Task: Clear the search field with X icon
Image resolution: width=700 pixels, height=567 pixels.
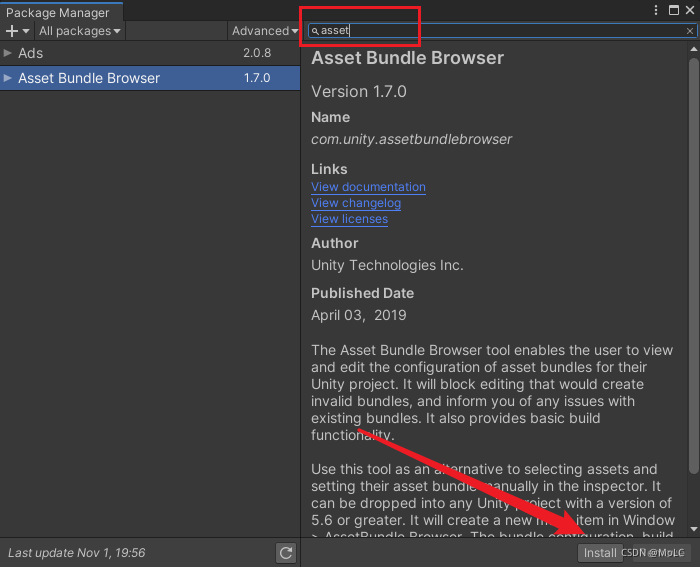Action: click(690, 31)
